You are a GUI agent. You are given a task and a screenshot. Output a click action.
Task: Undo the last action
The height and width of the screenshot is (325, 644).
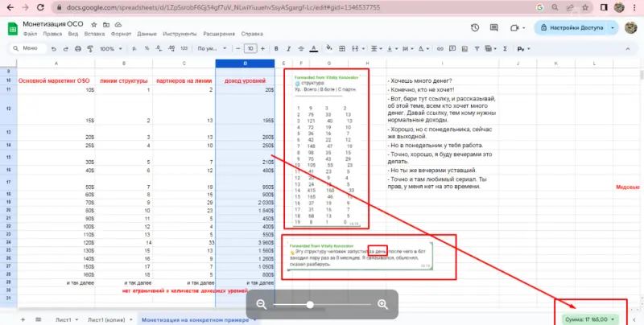(53, 49)
